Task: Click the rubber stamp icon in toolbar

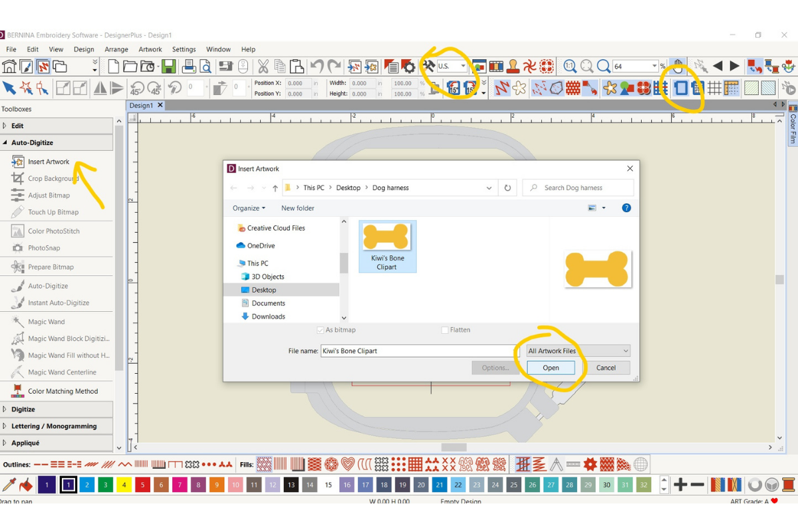Action: point(513,66)
